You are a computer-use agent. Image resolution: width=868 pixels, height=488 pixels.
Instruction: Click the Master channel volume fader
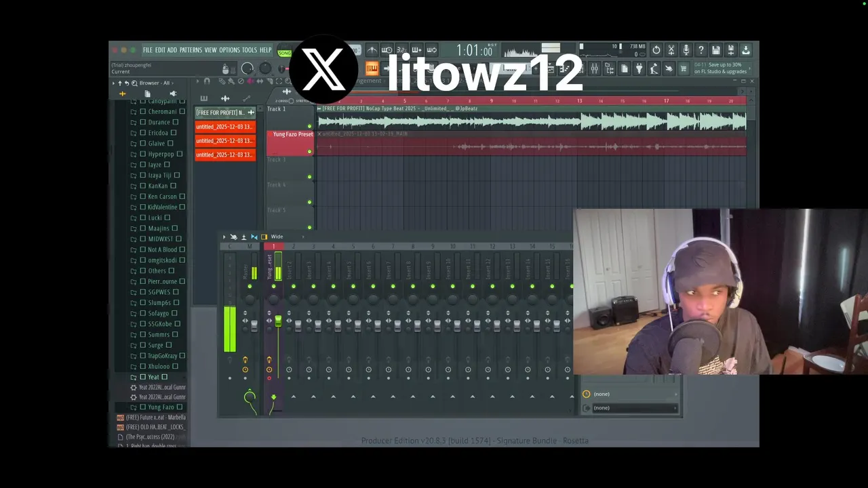[254, 325]
